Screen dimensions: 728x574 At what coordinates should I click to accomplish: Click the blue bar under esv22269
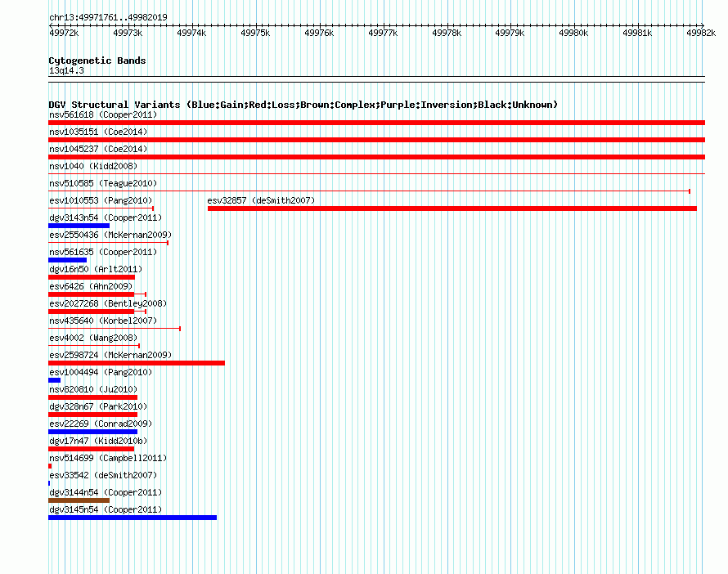(x=93, y=432)
